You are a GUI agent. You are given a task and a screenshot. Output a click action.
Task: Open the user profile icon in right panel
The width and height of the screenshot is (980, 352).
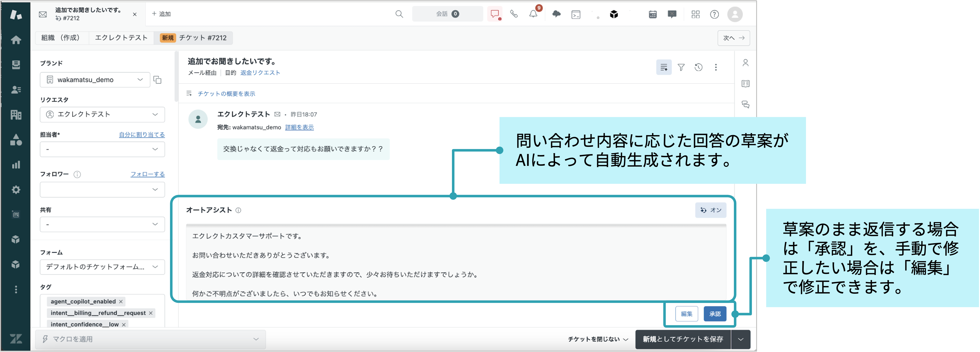click(x=745, y=63)
